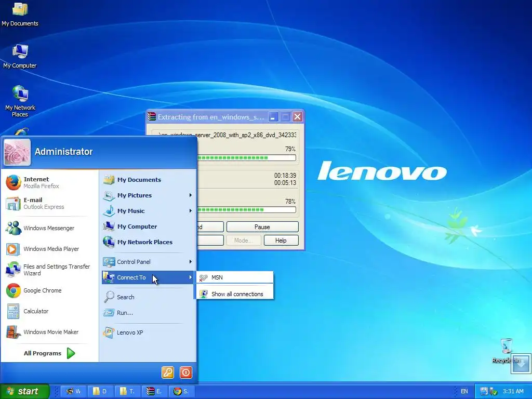The image size is (532, 399).
Task: Open Google Chrome from Start menu
Action: pos(50,290)
